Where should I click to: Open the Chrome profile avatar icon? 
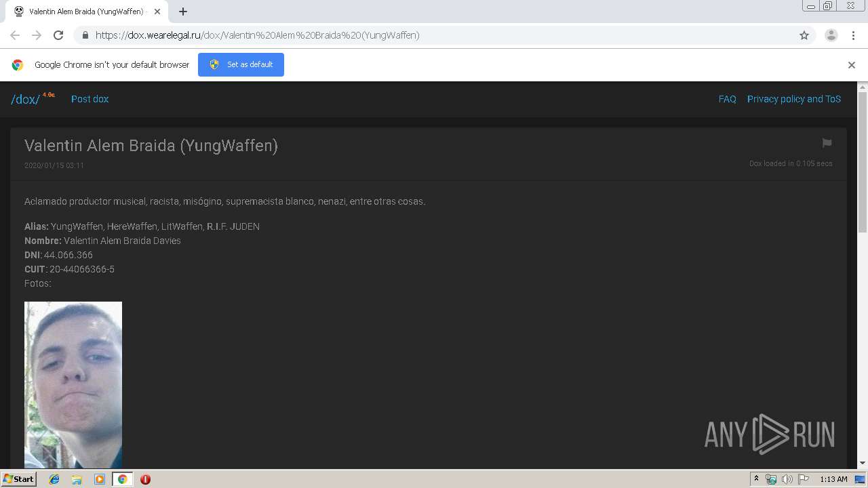point(831,35)
